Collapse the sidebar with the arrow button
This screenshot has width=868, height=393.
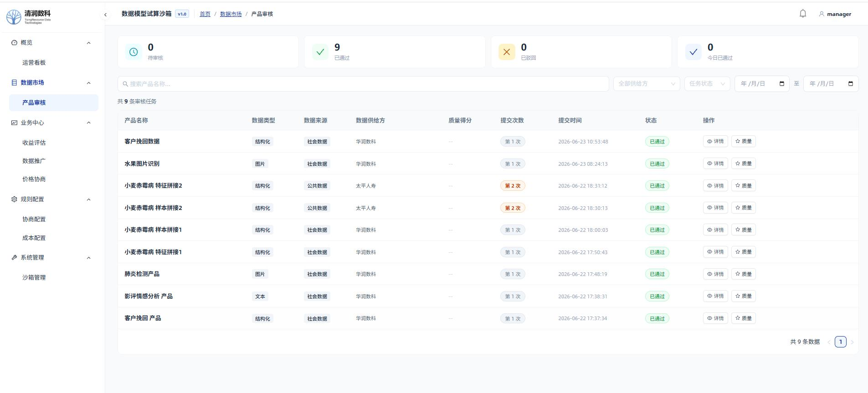click(x=105, y=15)
